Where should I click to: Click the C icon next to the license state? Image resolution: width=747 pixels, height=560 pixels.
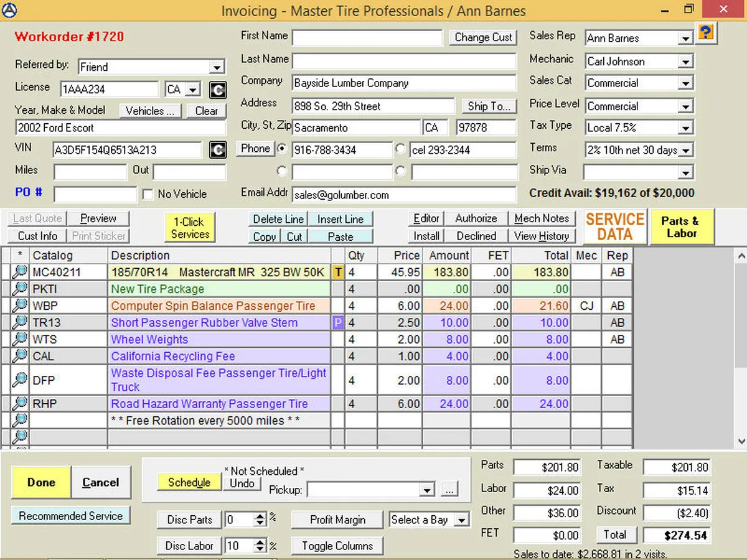pyautogui.click(x=217, y=90)
